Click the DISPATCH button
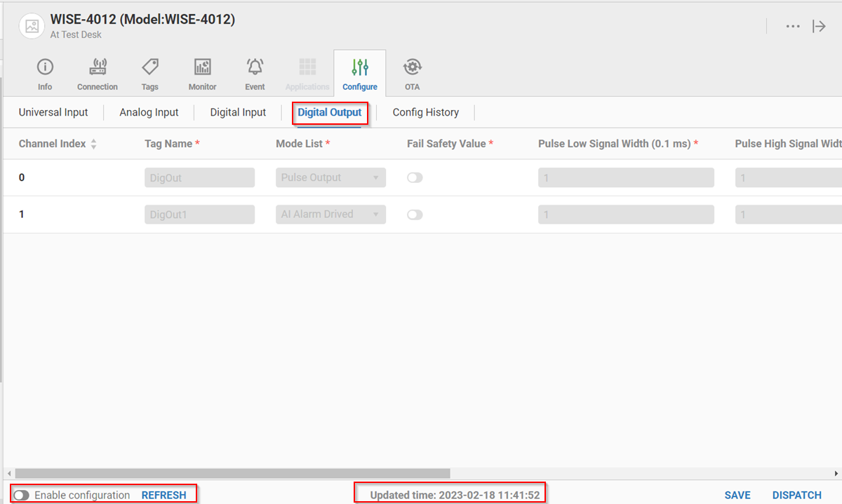842x504 pixels. (796, 496)
